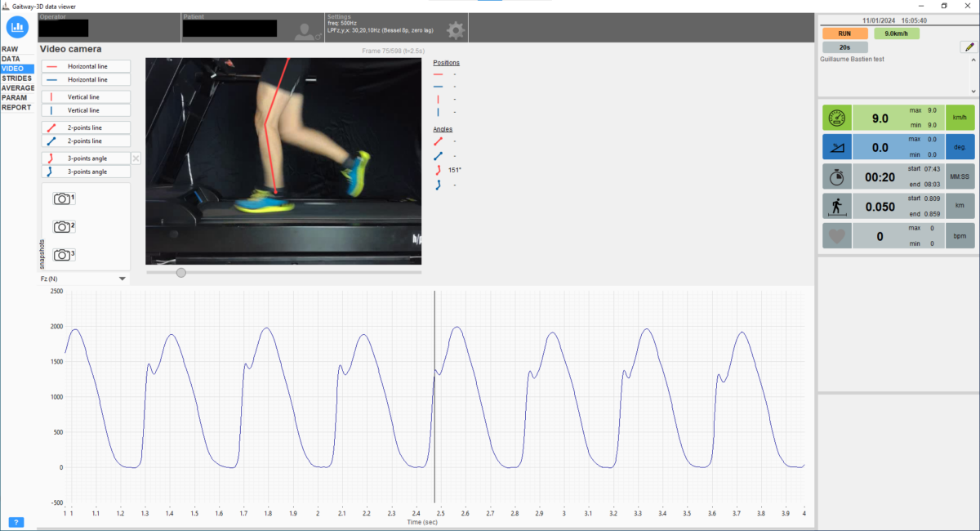This screenshot has width=980, height=531.
Task: Click the 0.0 incline value
Action: pyautogui.click(x=880, y=148)
